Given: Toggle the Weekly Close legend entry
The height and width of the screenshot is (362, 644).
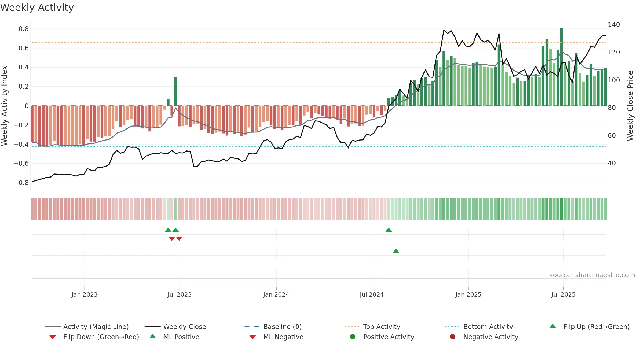Looking at the screenshot, I should point(175,327).
